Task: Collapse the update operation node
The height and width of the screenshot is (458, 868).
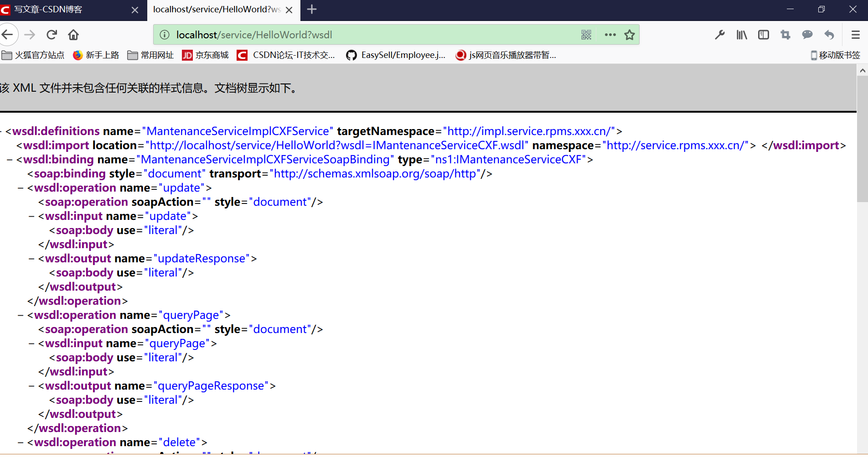Action: click(19, 187)
